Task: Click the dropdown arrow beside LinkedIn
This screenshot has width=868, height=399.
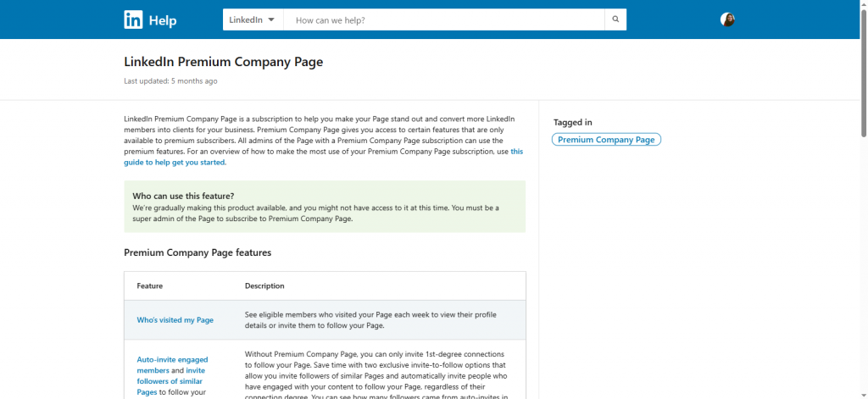Action: pos(271,19)
